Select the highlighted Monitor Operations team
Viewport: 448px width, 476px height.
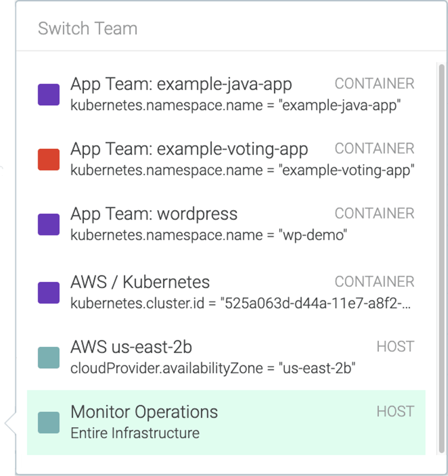(x=226, y=422)
